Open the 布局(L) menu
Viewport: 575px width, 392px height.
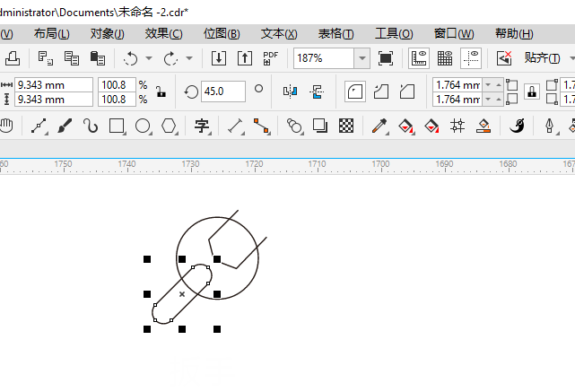(52, 34)
